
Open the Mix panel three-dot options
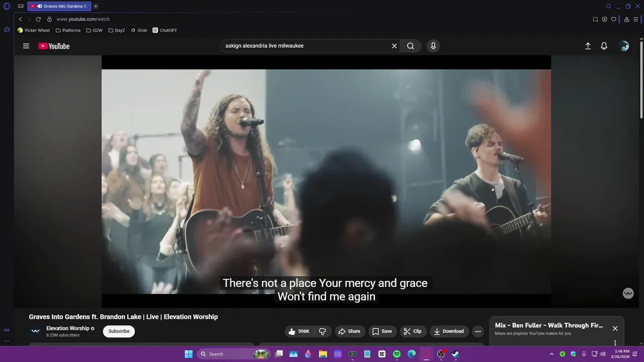tap(615, 343)
